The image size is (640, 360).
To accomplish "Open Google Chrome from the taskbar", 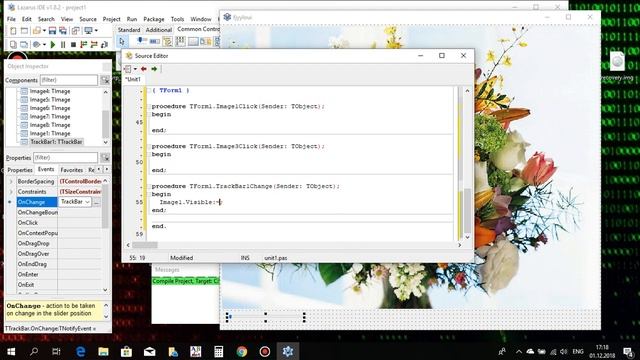I will coord(242,351).
